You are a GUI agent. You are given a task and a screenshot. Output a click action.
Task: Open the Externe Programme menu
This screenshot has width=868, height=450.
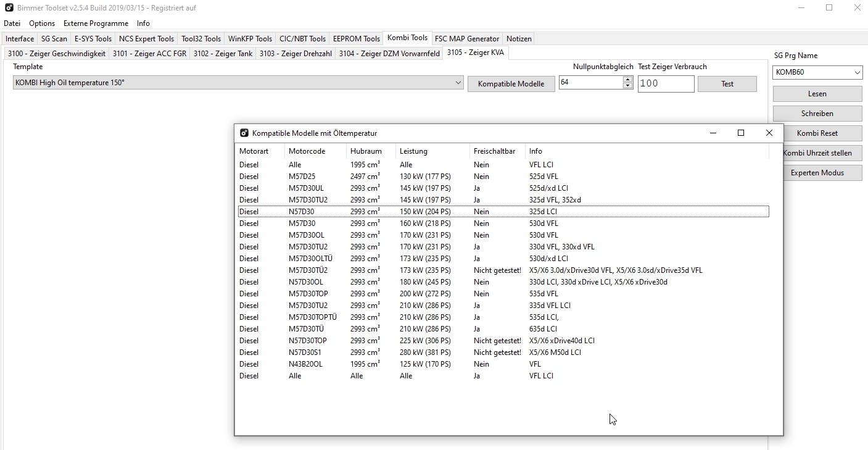[96, 23]
